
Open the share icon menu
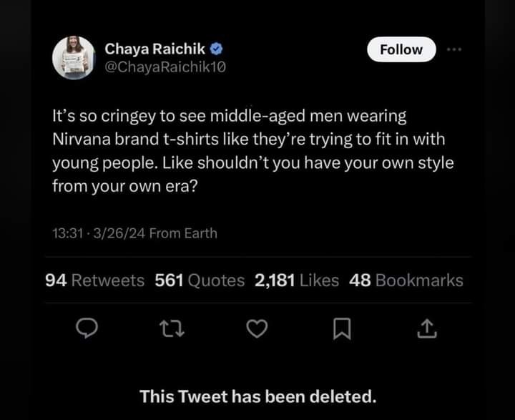426,328
